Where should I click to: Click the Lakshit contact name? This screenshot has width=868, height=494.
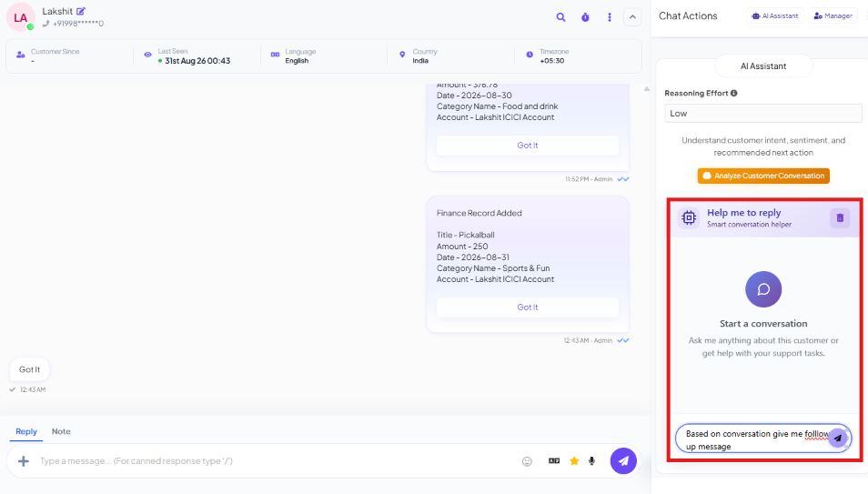point(57,11)
